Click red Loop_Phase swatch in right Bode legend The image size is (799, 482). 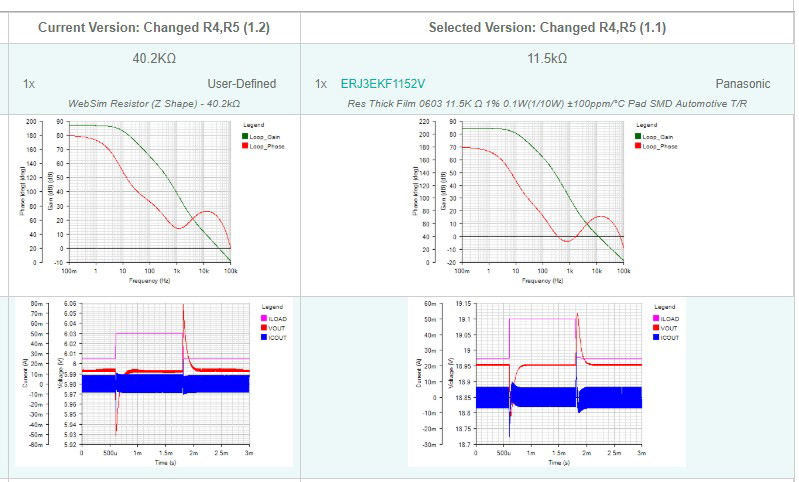[638, 146]
